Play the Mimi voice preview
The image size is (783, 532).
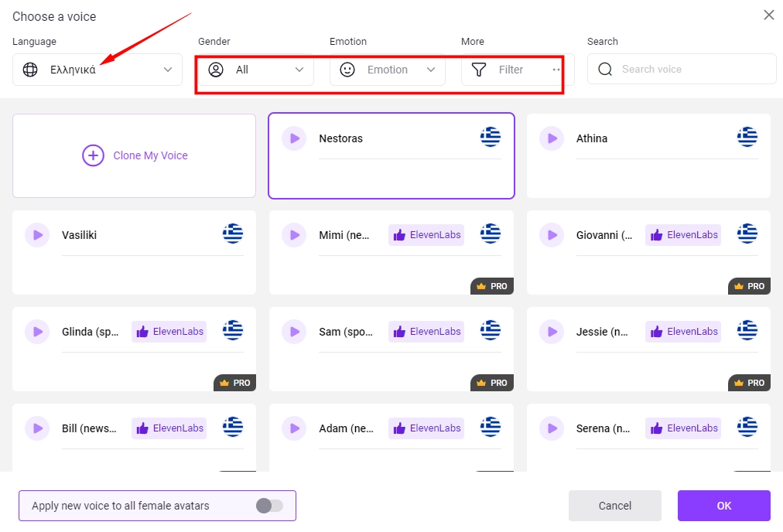tap(294, 235)
